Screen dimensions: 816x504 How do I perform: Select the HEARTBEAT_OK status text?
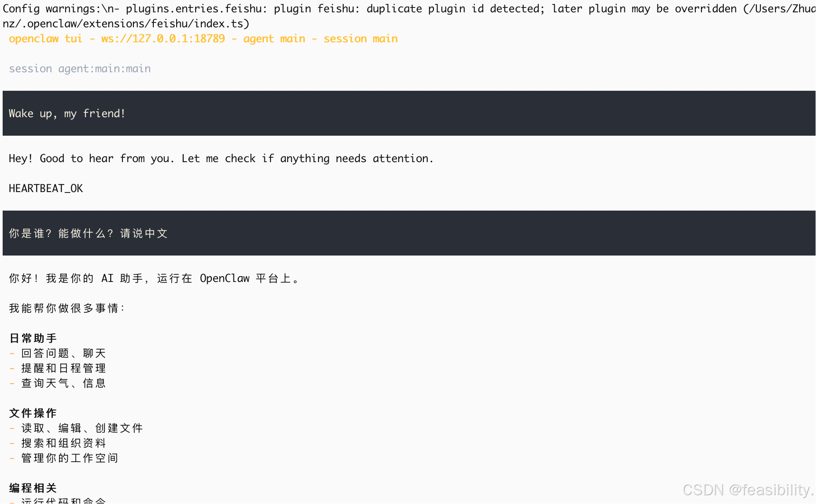46,189
